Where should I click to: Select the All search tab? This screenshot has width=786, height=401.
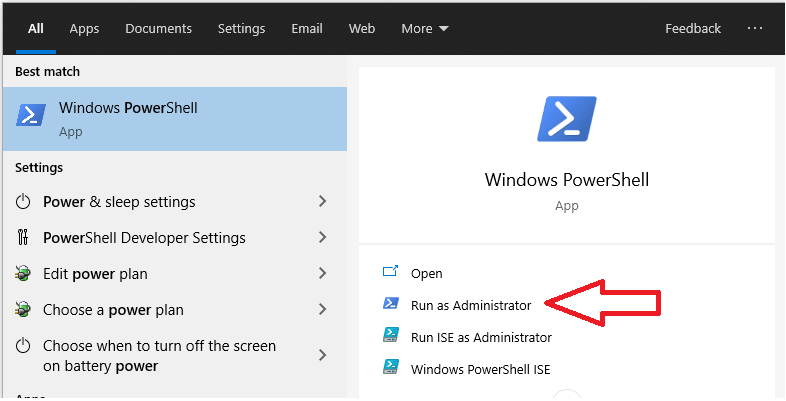click(36, 29)
